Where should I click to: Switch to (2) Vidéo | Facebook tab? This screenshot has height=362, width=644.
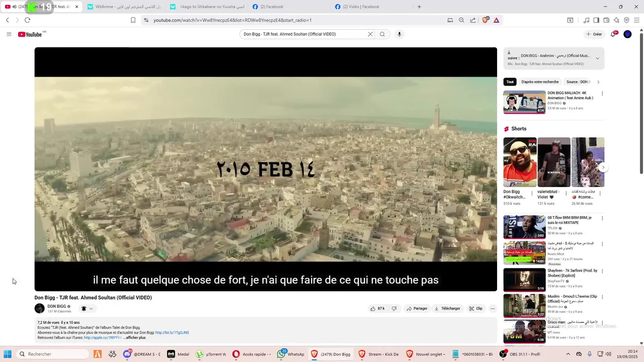(372, 7)
